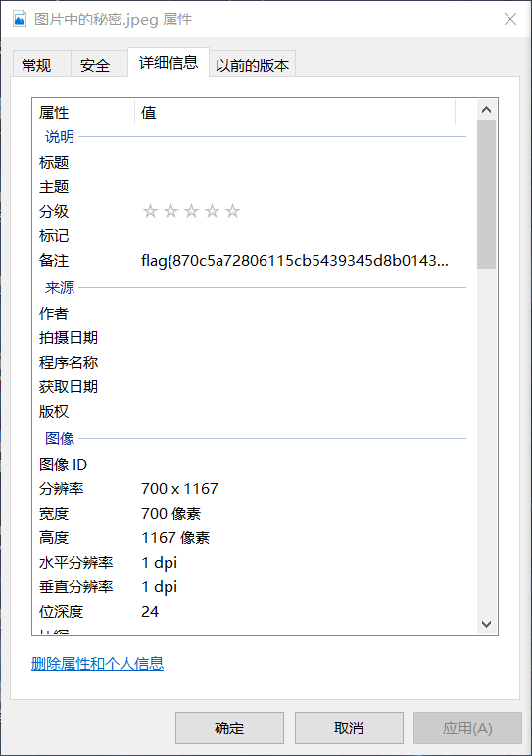Set rating to one star
The image size is (532, 756).
[150, 211]
